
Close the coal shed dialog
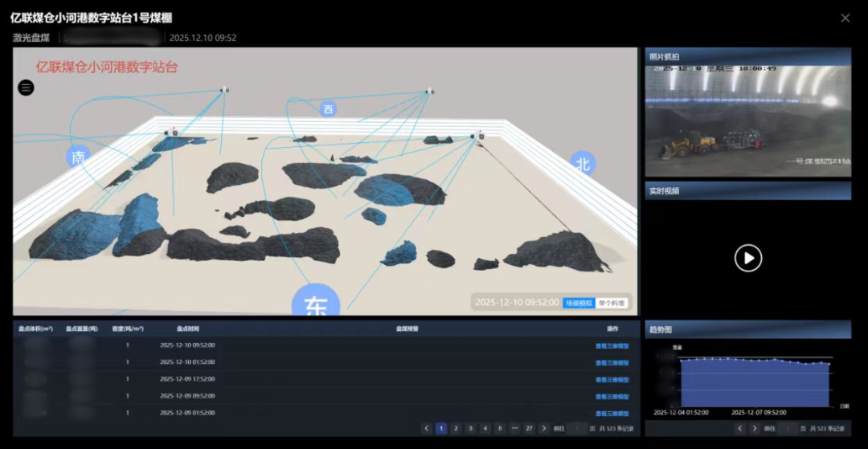pos(845,18)
